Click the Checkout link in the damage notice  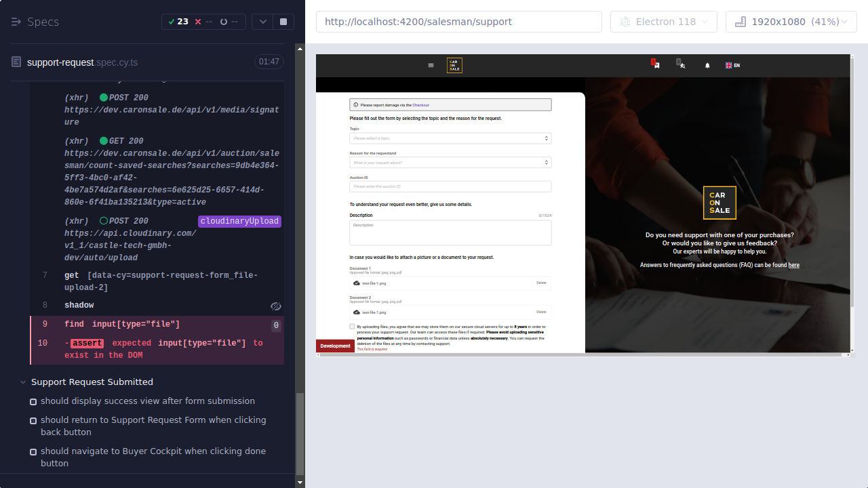420,104
